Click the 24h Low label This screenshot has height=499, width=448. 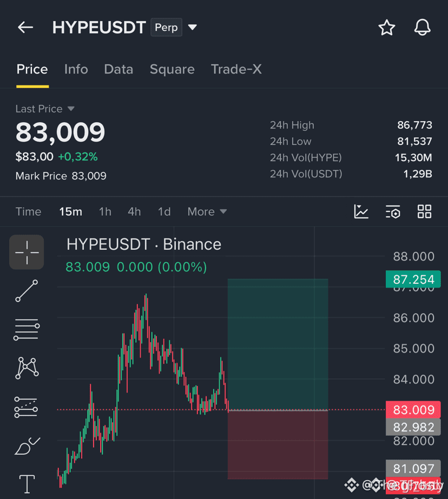[291, 141]
